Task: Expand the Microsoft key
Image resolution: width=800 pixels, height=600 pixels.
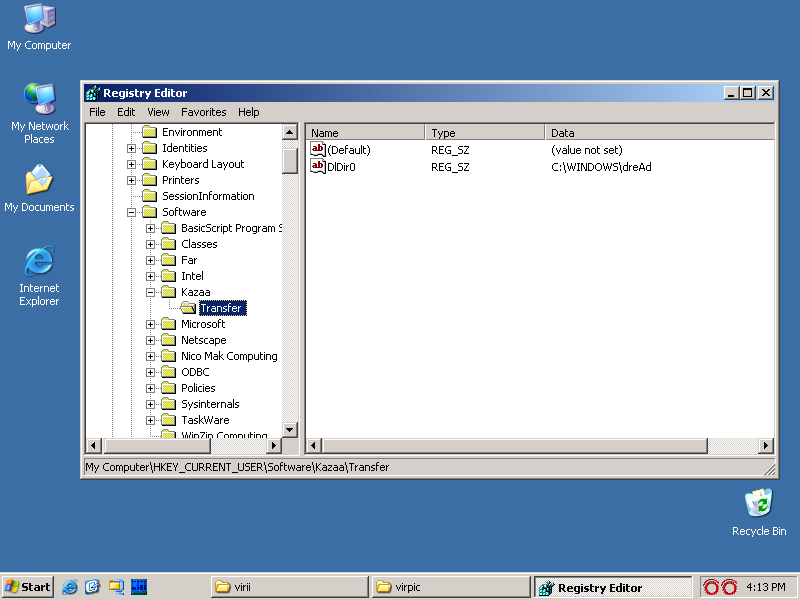Action: (150, 324)
